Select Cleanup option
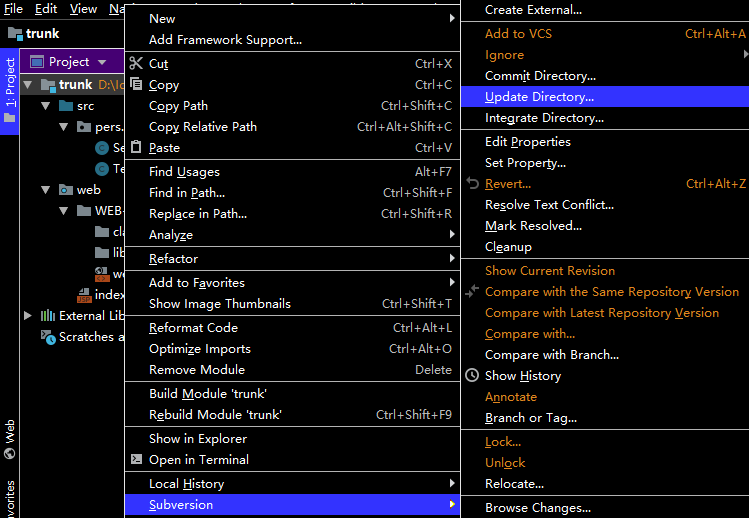Viewport: 749px width, 518px height. [605, 247]
